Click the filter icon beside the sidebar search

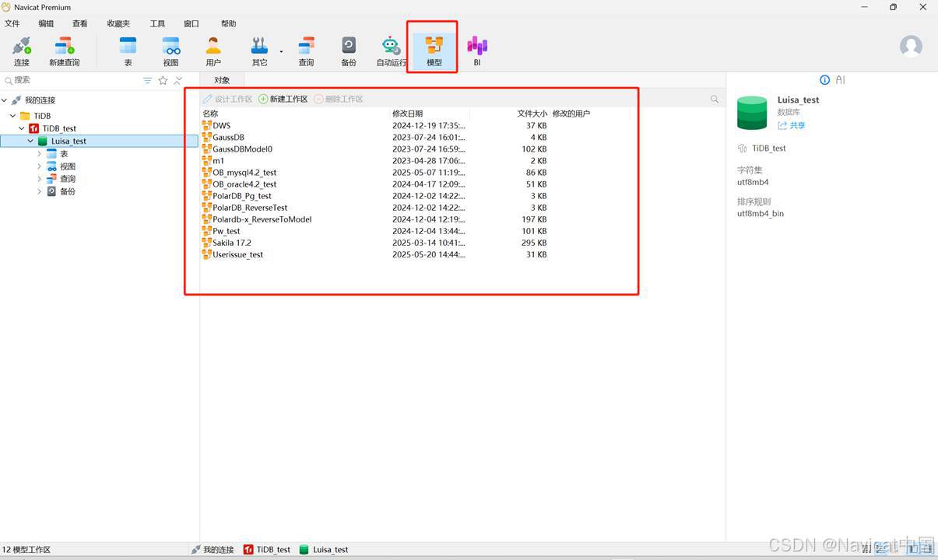148,80
